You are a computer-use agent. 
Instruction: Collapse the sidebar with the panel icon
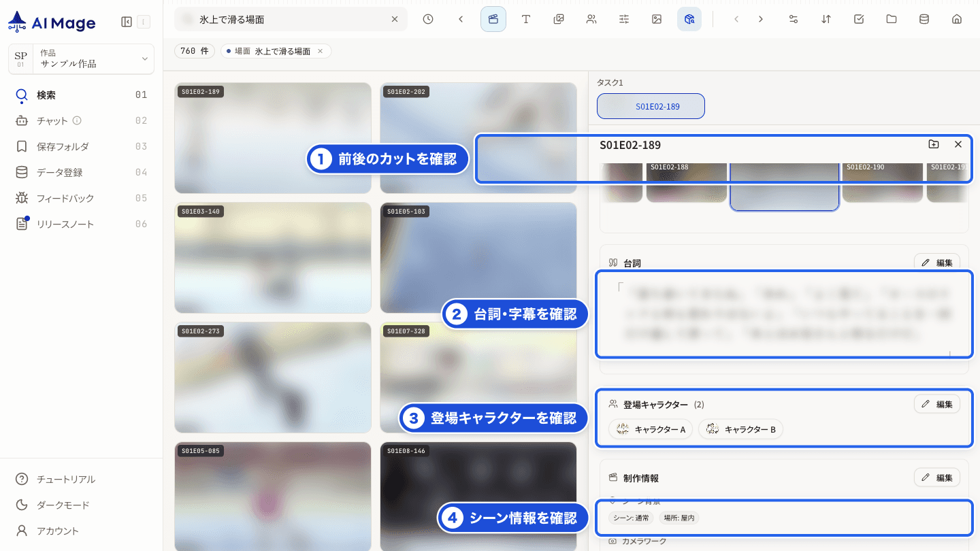point(127,22)
